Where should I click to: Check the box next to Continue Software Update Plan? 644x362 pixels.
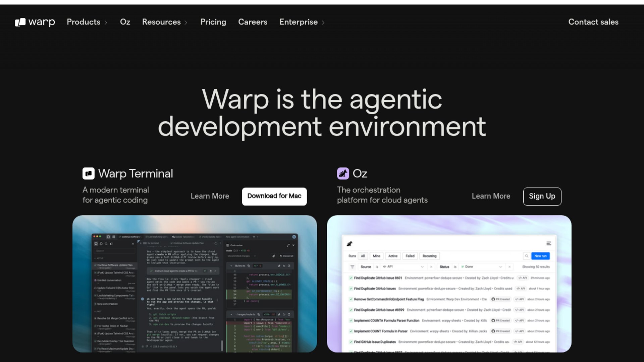tap(96, 265)
